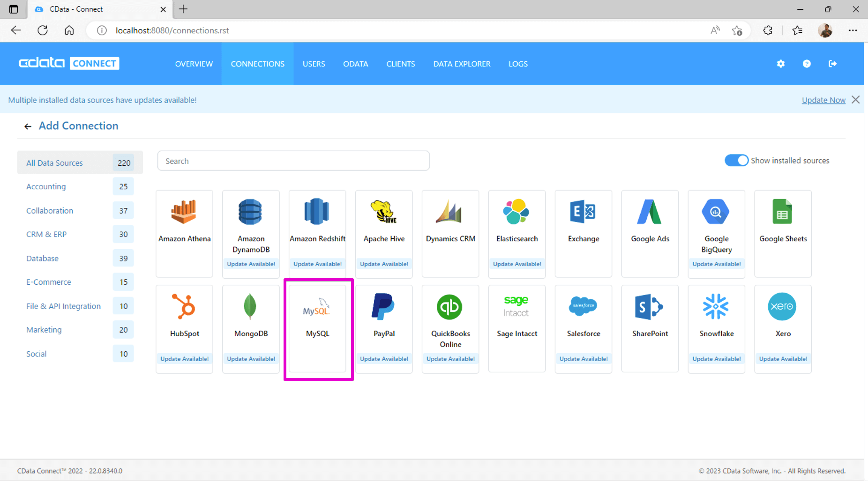Select the Google Ads connector

tap(650, 233)
